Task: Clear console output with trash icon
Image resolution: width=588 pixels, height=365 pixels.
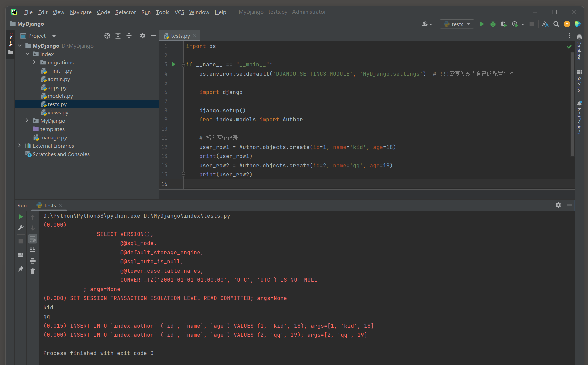Action: point(33,271)
